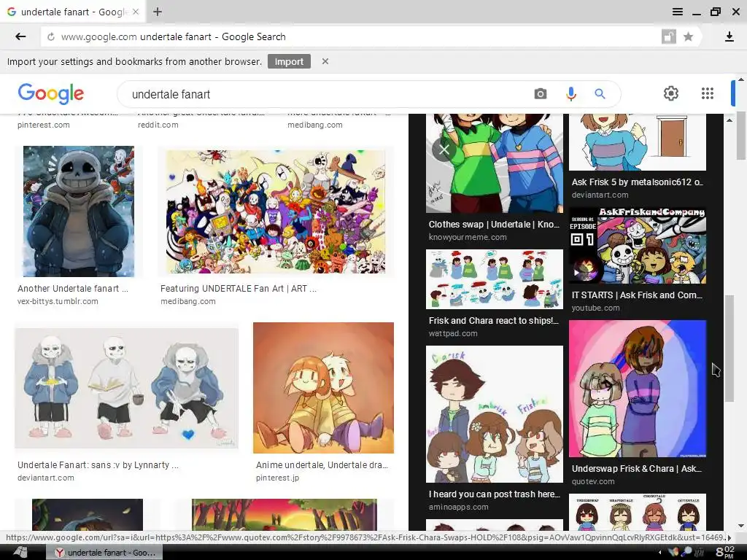The image size is (747, 560).
Task: Click the page scrollbar up arrow
Action: point(741,79)
